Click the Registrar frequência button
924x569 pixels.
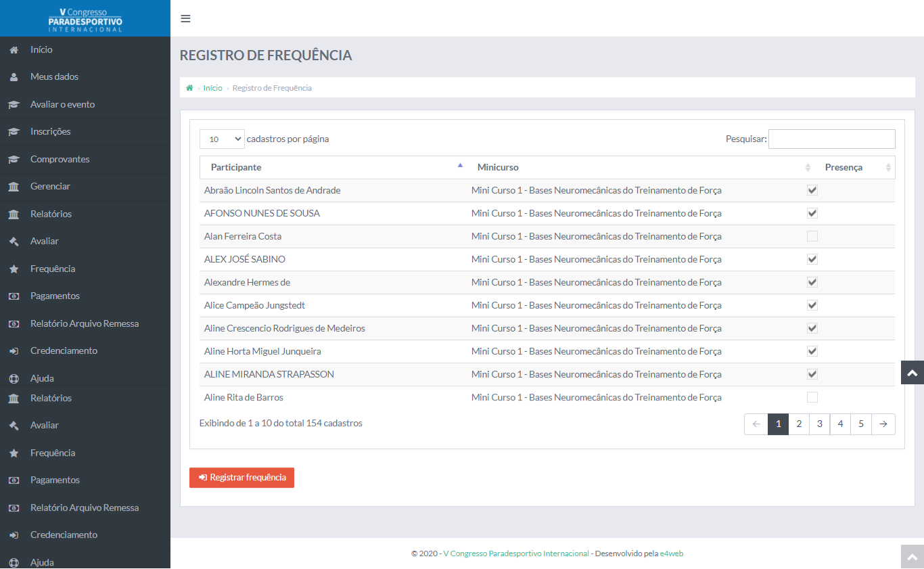(x=241, y=478)
